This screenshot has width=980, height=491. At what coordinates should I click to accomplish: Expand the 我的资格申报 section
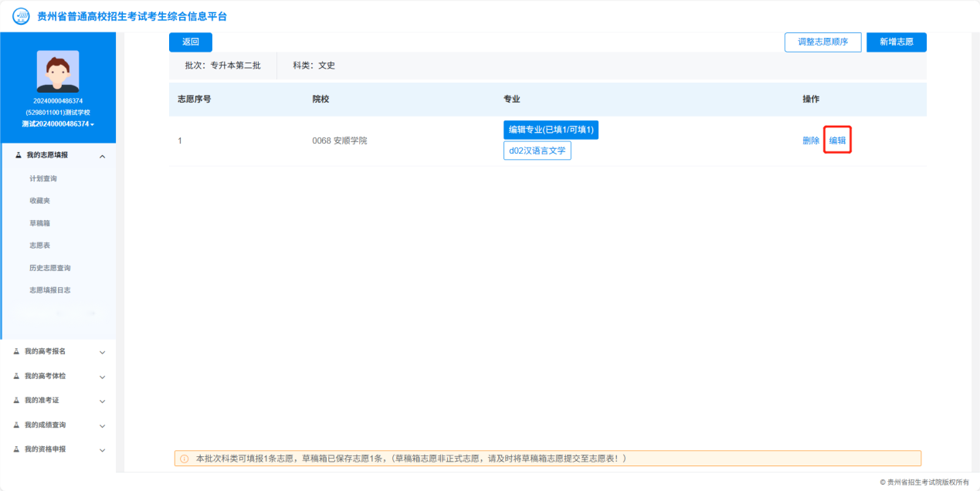[x=58, y=449]
